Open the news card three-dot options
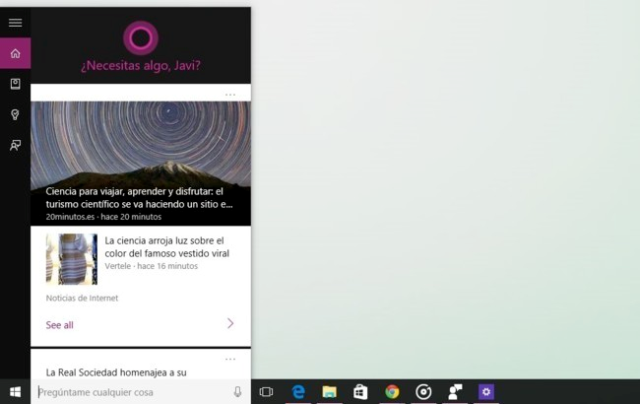 click(230, 94)
